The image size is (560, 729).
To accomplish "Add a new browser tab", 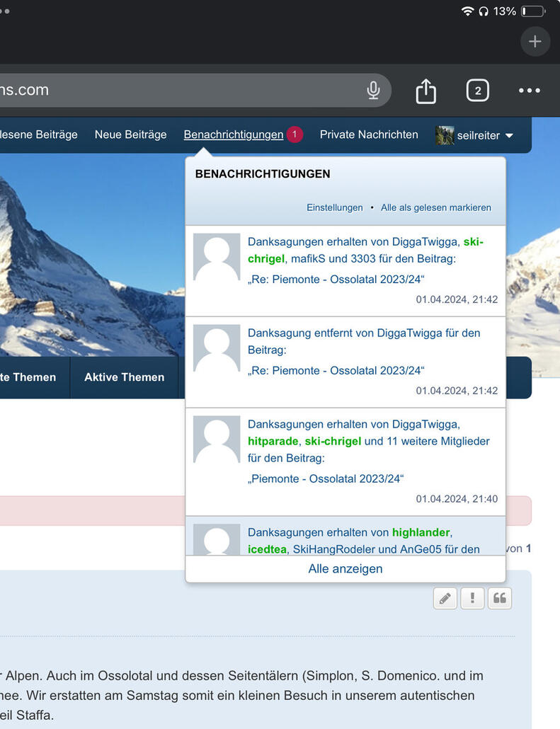I will [535, 42].
